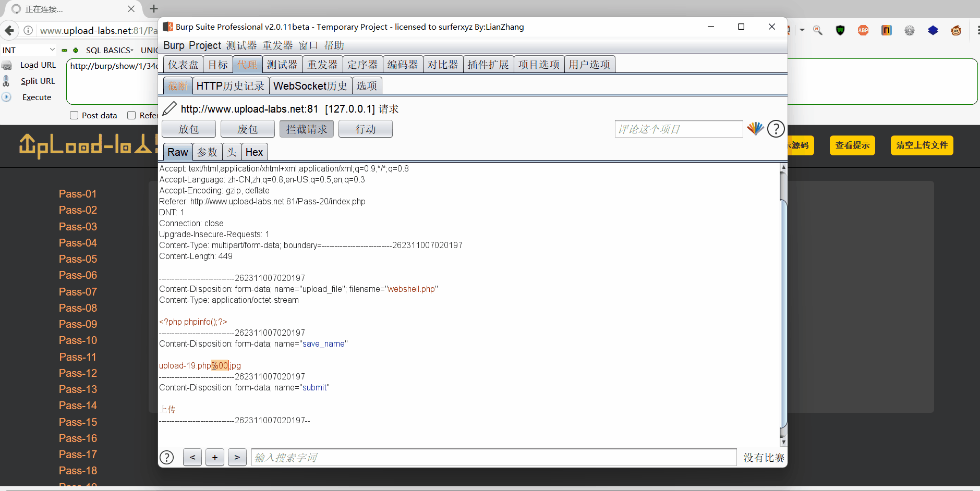
Task: Switch request view to Hex tab
Action: pos(254,152)
